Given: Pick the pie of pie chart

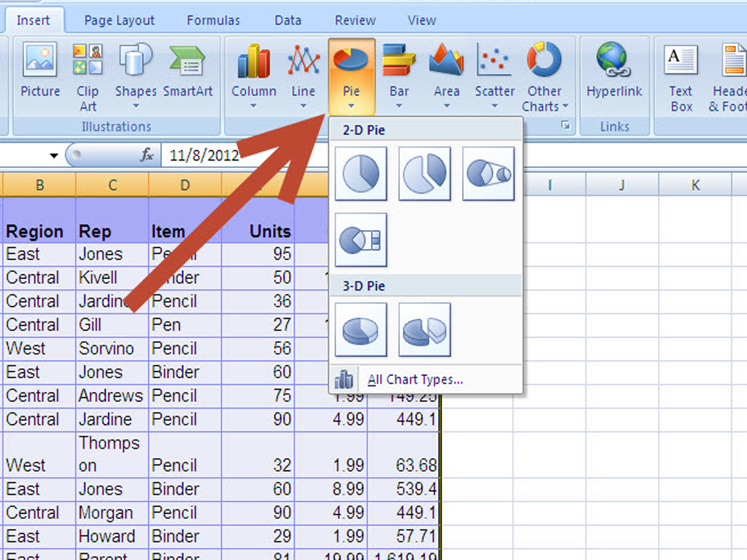Looking at the screenshot, I should 488,174.
